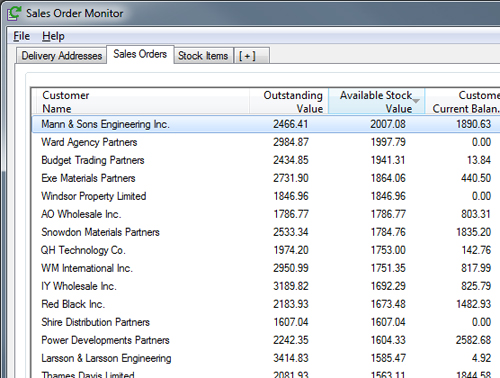Click outstanding value 2466.41

pyautogui.click(x=291, y=124)
